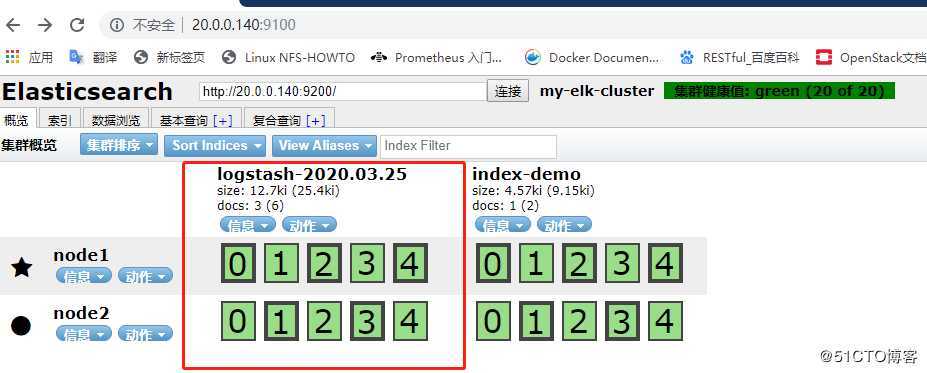Screen dimensions: 927x373
Task: Open 信息 dropdown for node2
Action: (x=83, y=333)
